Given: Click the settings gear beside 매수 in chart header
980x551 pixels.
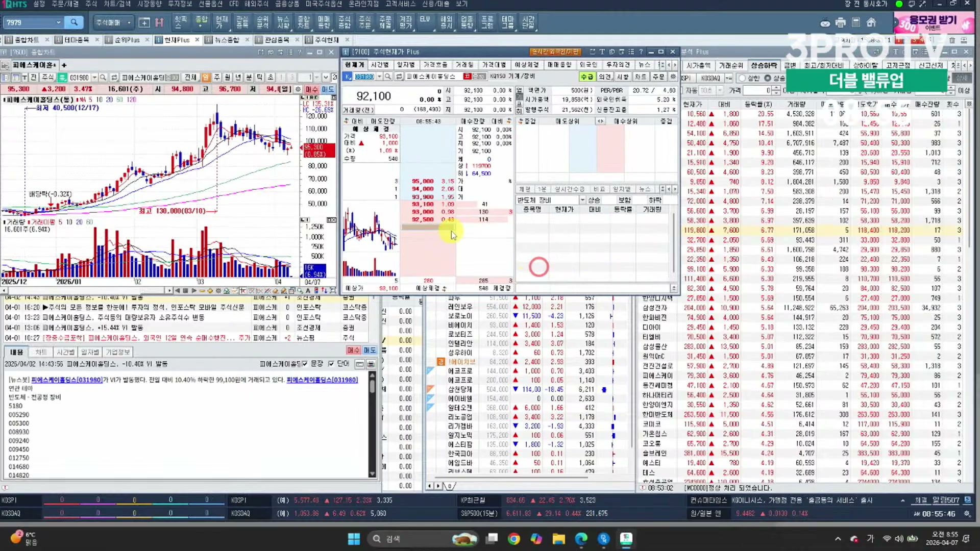Looking at the screenshot, I should [x=299, y=89].
